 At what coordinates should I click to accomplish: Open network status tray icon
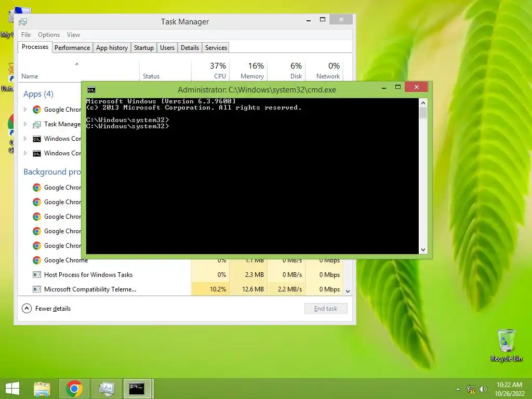pos(471,389)
